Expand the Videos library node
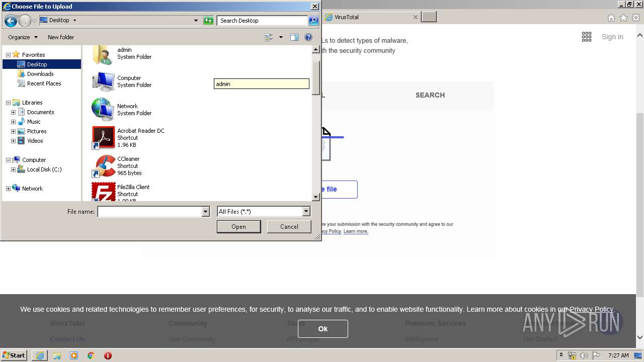 click(x=13, y=141)
